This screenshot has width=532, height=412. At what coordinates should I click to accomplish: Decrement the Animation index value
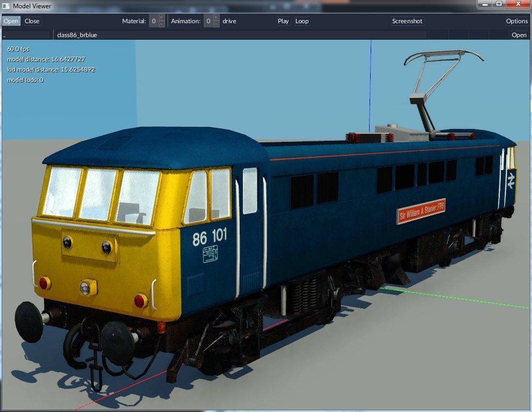click(x=215, y=24)
